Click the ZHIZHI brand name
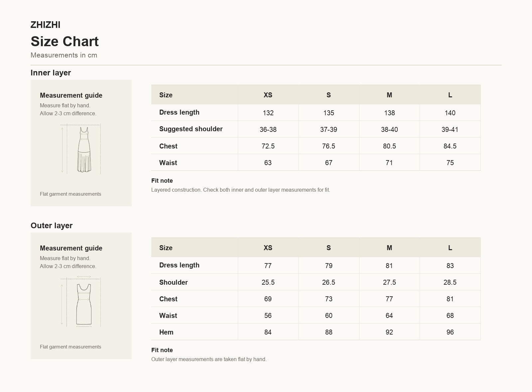This screenshot has height=392, width=532. click(46, 25)
